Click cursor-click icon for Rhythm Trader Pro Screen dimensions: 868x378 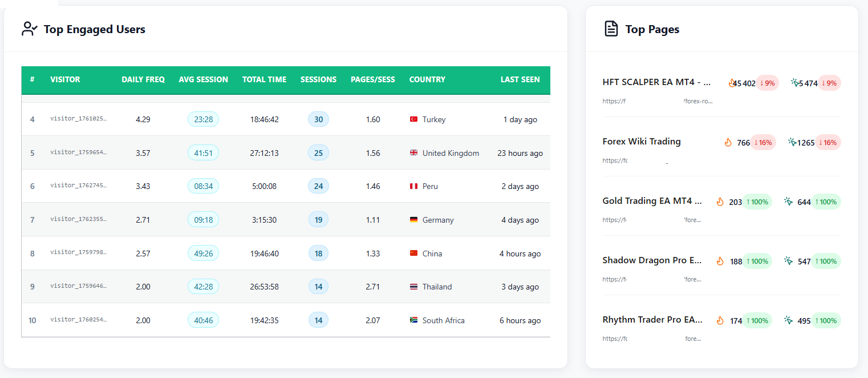point(788,320)
